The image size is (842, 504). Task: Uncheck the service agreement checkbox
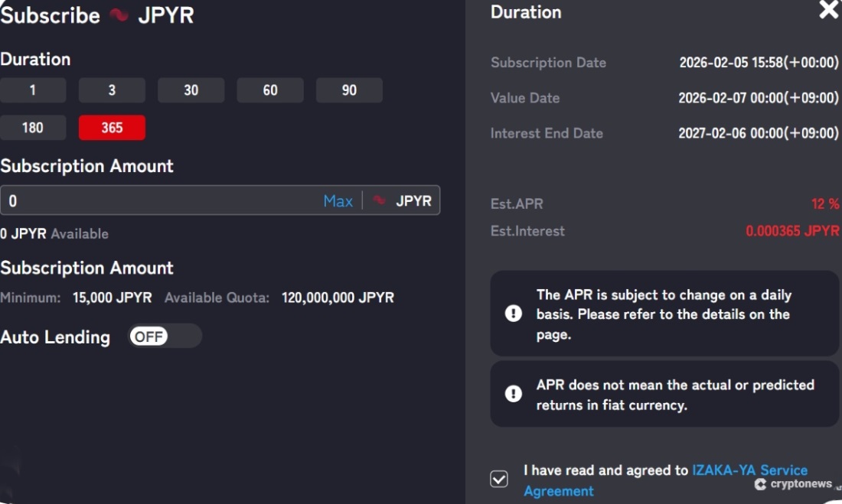tap(499, 478)
